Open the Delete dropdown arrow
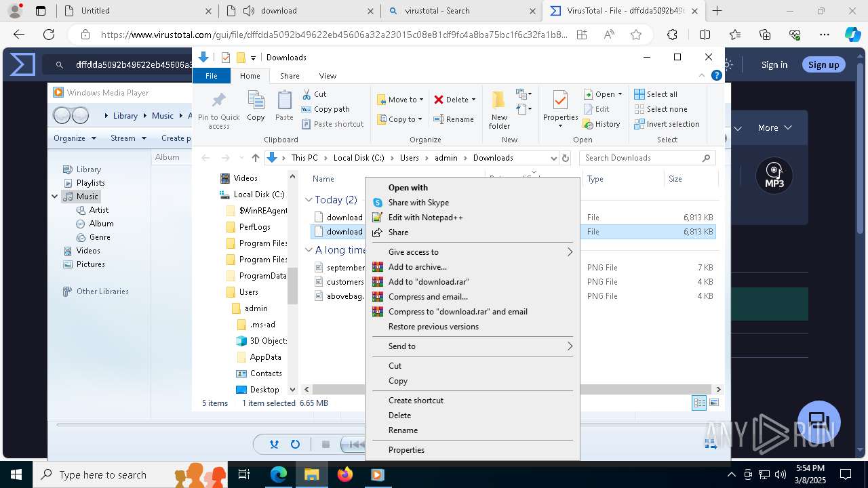Viewport: 868px width, 488px height. (473, 100)
